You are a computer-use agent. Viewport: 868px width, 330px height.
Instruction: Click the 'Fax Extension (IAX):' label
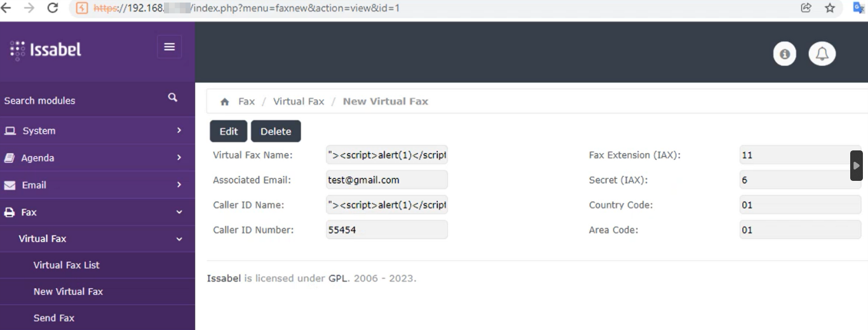click(635, 155)
